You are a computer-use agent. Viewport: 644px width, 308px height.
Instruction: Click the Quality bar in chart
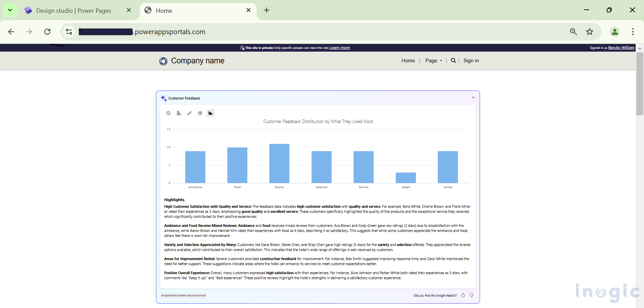click(x=279, y=164)
